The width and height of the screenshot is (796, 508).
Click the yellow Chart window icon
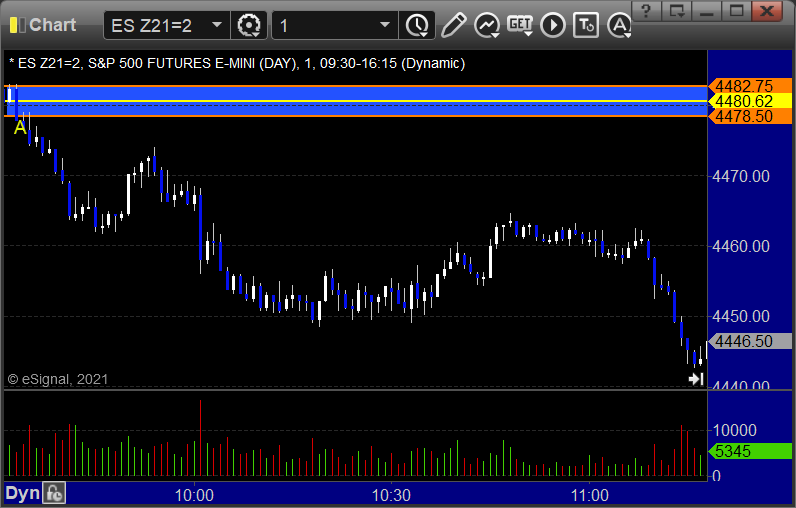pos(17,25)
